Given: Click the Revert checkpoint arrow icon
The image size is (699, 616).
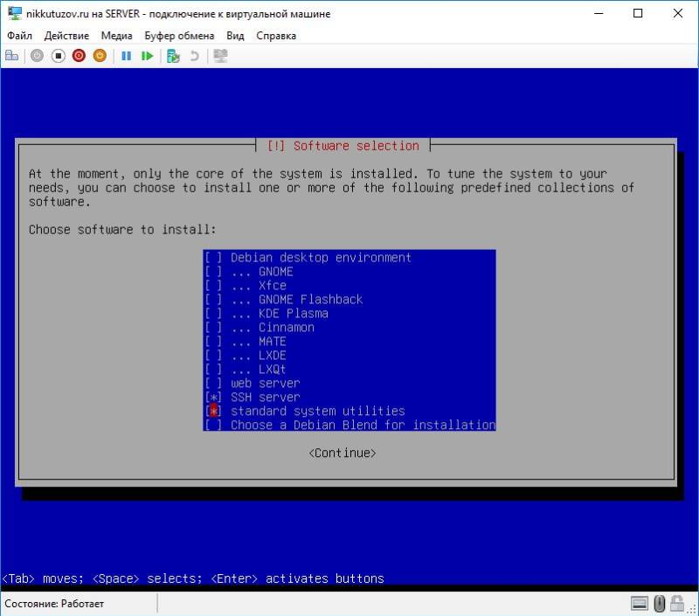Looking at the screenshot, I should [x=196, y=55].
